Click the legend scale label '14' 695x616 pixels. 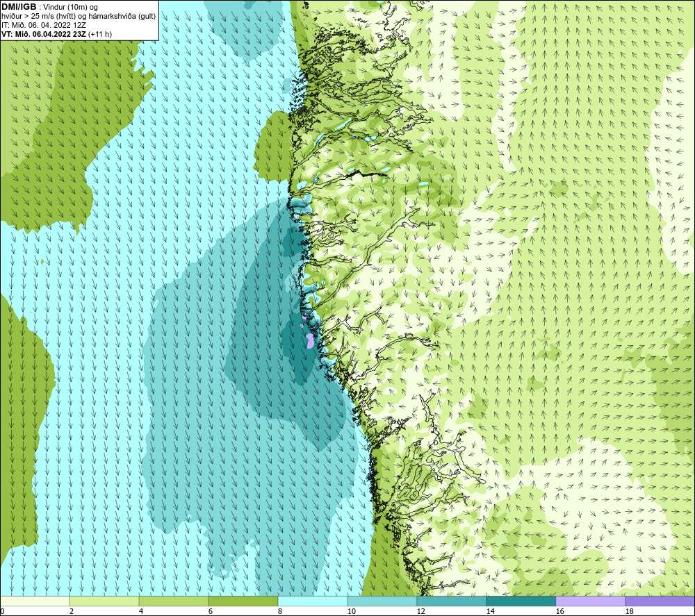click(x=490, y=612)
